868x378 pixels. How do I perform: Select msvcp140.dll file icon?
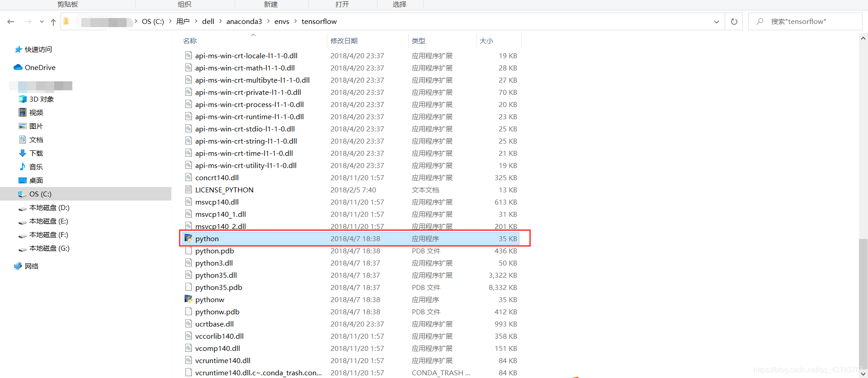(x=189, y=201)
